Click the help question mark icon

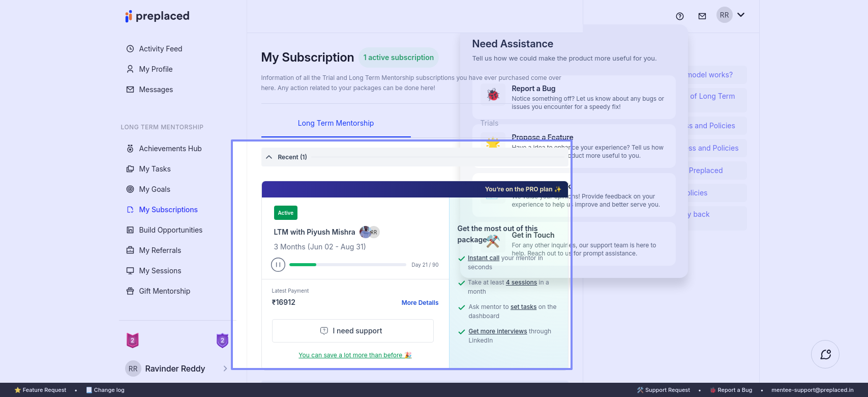tap(680, 16)
